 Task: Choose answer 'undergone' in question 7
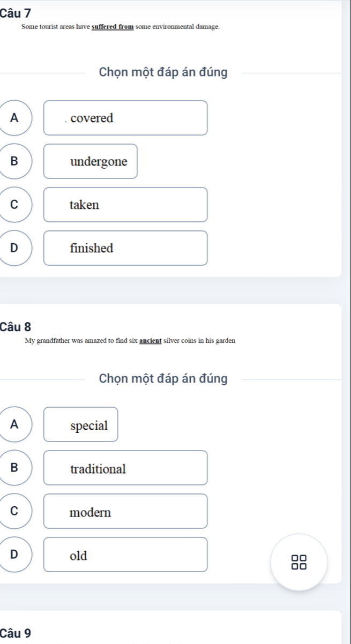[91, 161]
